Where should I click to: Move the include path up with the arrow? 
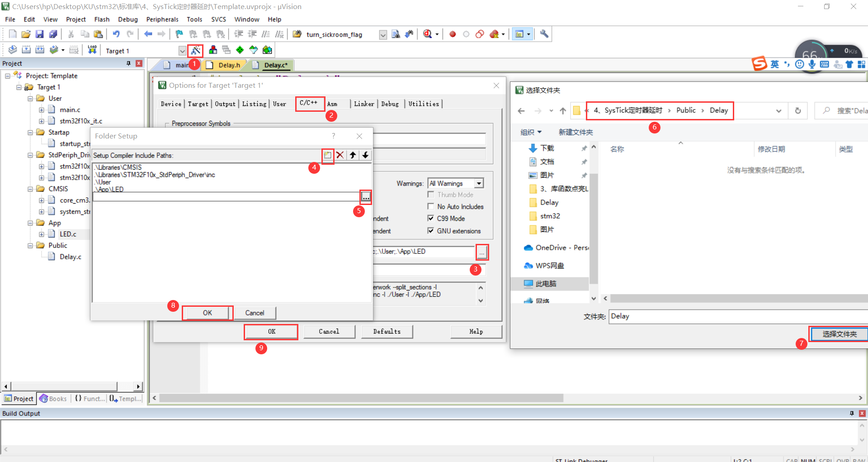coord(353,155)
